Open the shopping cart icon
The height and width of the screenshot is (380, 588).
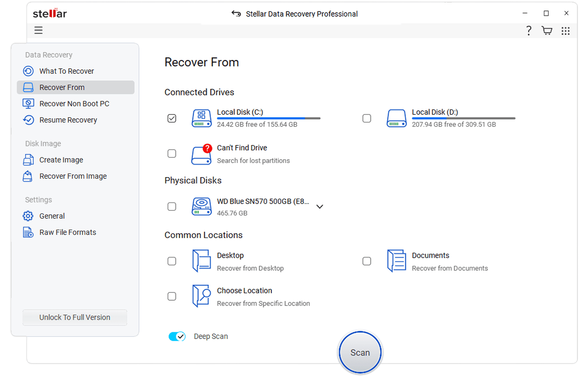click(547, 31)
